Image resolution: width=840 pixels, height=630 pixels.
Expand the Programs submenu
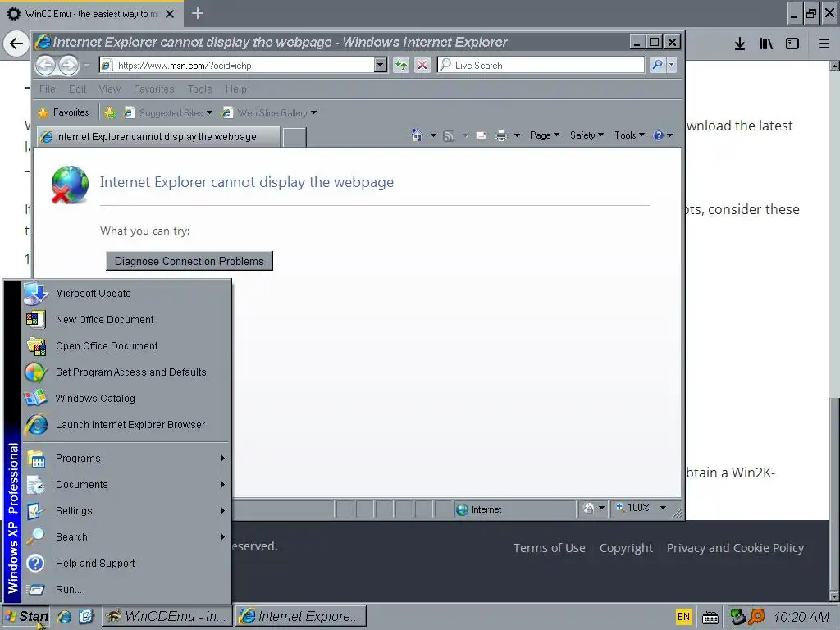pyautogui.click(x=126, y=459)
